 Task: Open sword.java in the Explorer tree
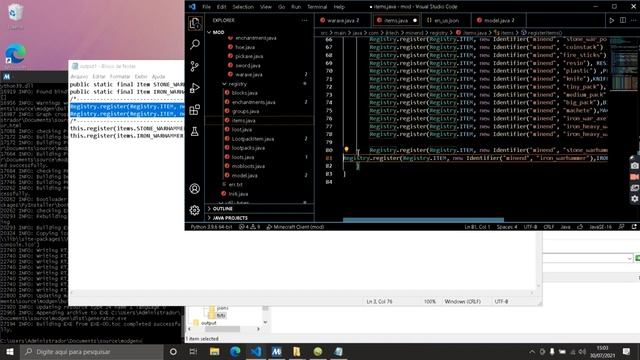248,66
